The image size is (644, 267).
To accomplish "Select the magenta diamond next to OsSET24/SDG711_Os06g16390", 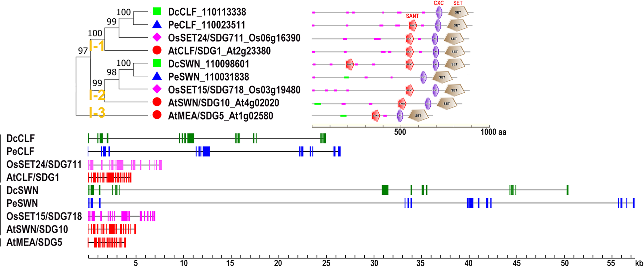I will click(157, 37).
